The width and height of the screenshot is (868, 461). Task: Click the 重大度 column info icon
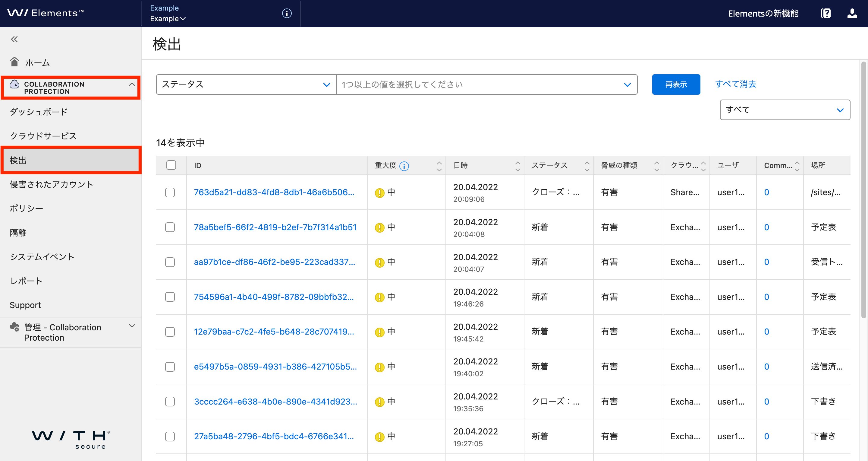[x=404, y=166]
